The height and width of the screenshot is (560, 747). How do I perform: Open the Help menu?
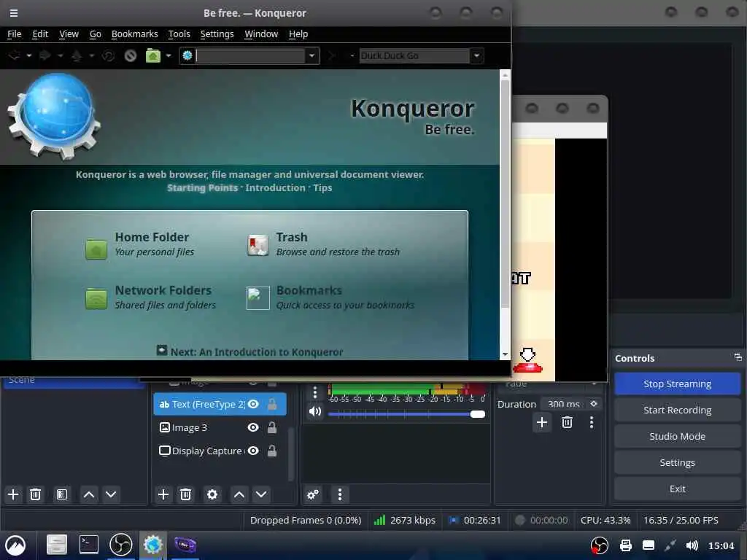pyautogui.click(x=298, y=34)
